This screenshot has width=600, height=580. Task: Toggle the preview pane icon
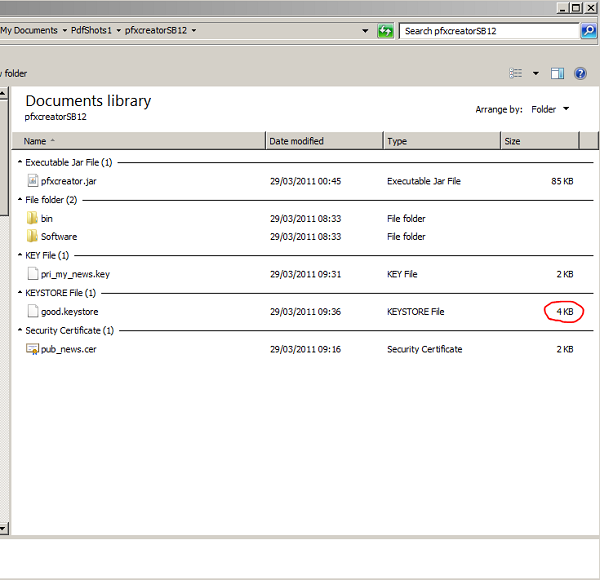tap(557, 73)
